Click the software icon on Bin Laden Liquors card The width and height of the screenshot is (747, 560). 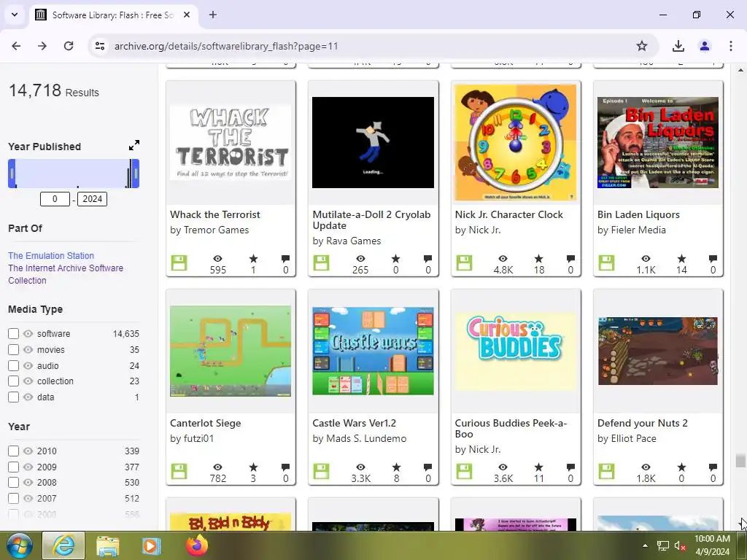(x=606, y=262)
